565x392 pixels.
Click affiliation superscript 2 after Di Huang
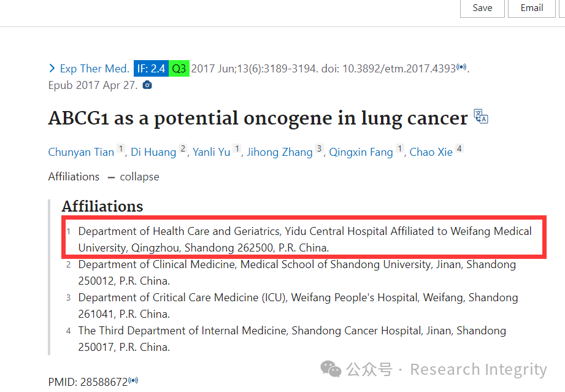click(183, 148)
